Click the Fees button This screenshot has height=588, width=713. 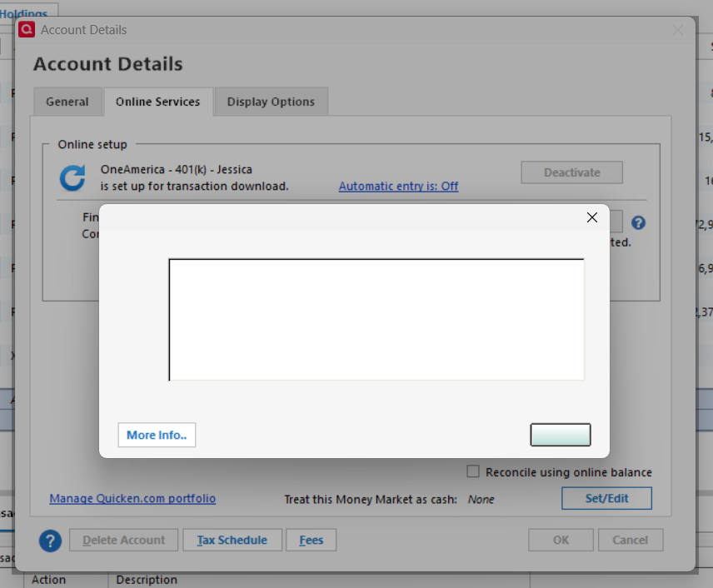click(311, 540)
